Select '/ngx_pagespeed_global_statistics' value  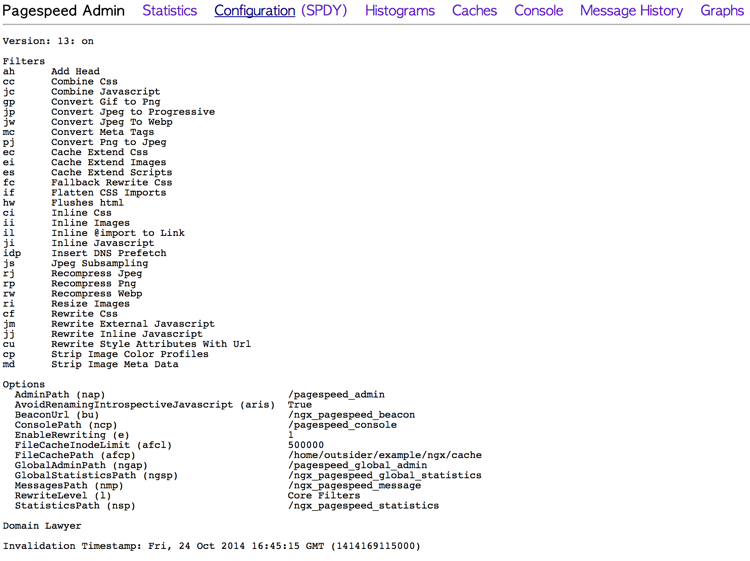point(385,475)
